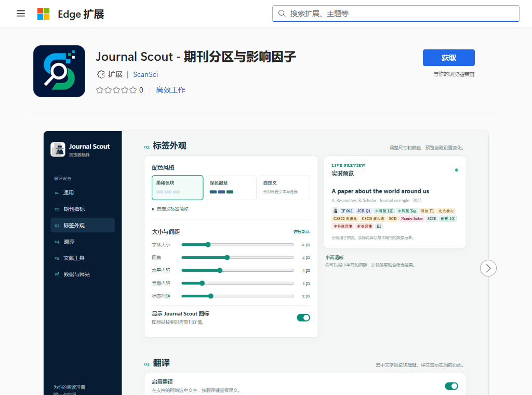The height and width of the screenshot is (395, 532).
Task: Open the ScanSci publisher link
Action: 145,74
